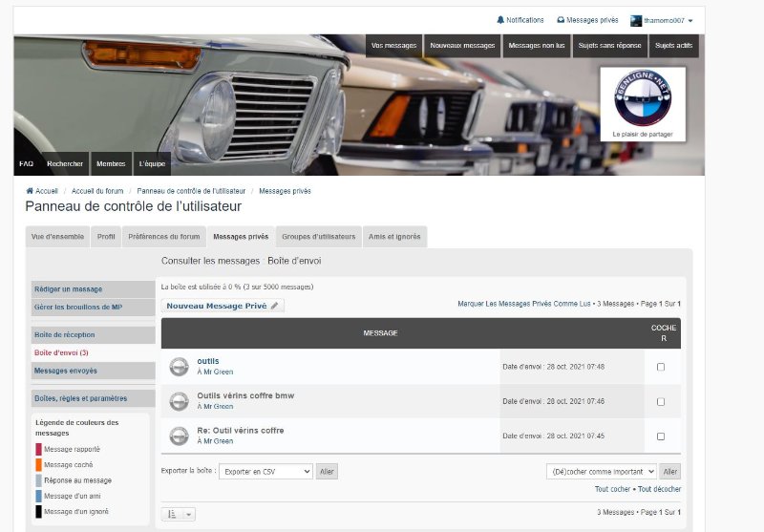
Task: Open the FAQ menu item
Action: [27, 164]
